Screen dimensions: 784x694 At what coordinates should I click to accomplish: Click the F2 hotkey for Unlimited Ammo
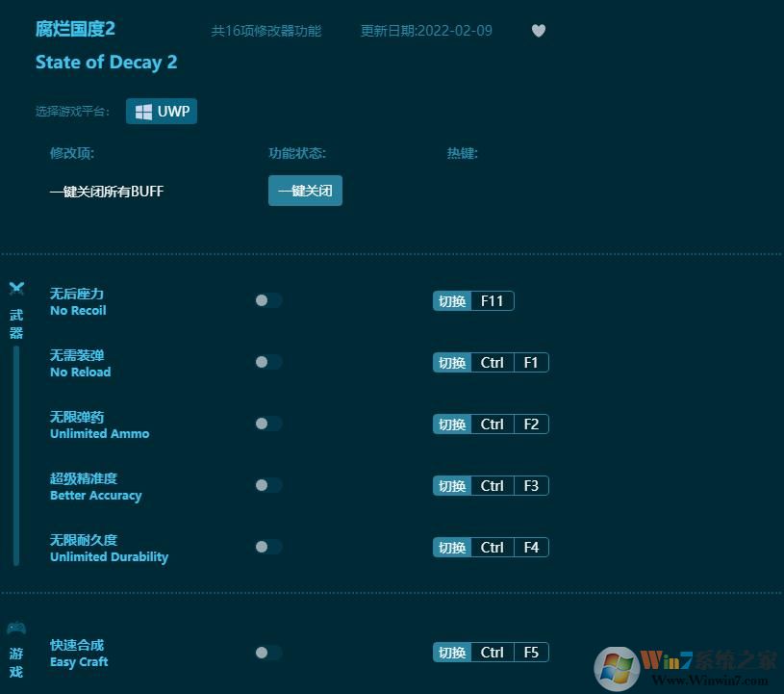click(x=531, y=424)
